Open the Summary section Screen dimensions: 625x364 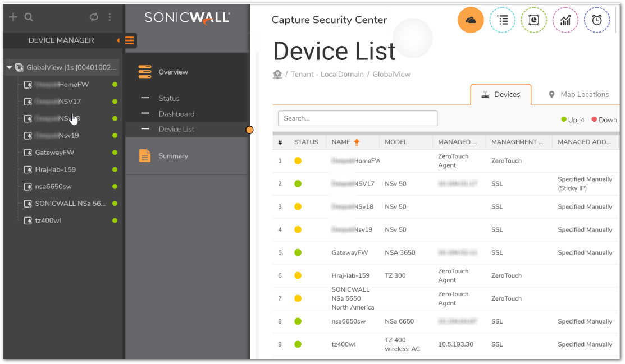[173, 156]
